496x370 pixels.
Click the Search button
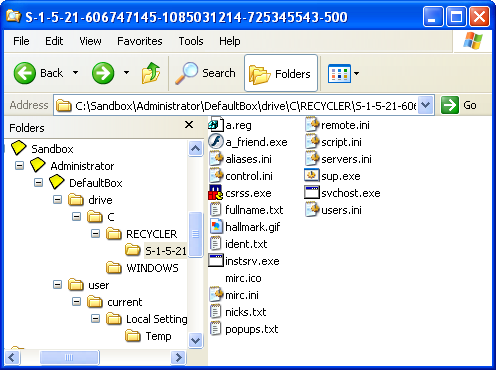(205, 73)
